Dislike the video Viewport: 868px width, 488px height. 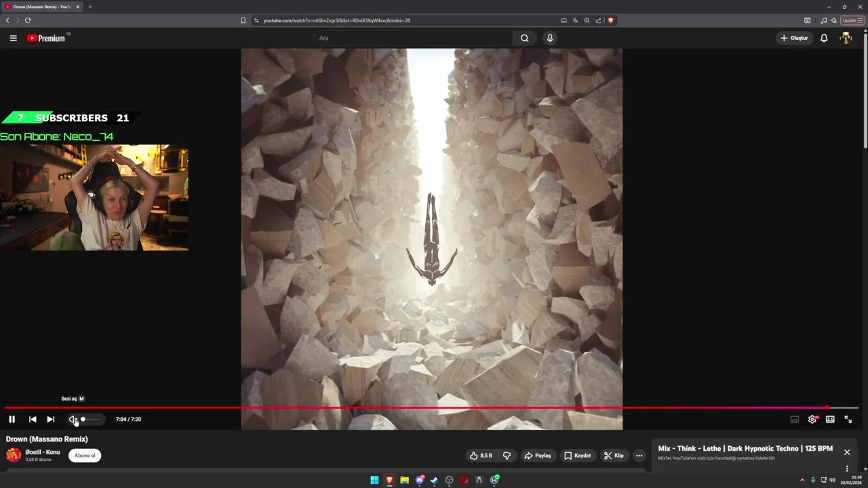507,455
